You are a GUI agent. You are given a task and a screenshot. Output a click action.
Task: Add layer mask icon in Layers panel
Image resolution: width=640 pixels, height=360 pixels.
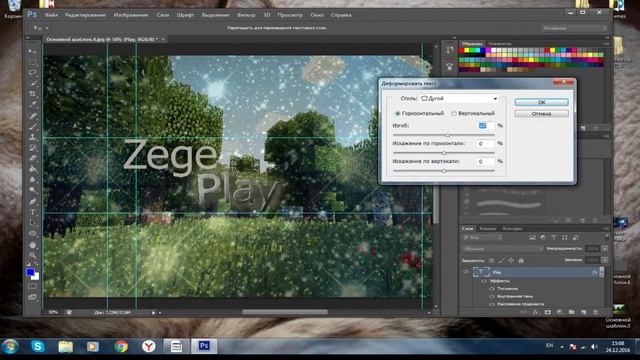547,312
